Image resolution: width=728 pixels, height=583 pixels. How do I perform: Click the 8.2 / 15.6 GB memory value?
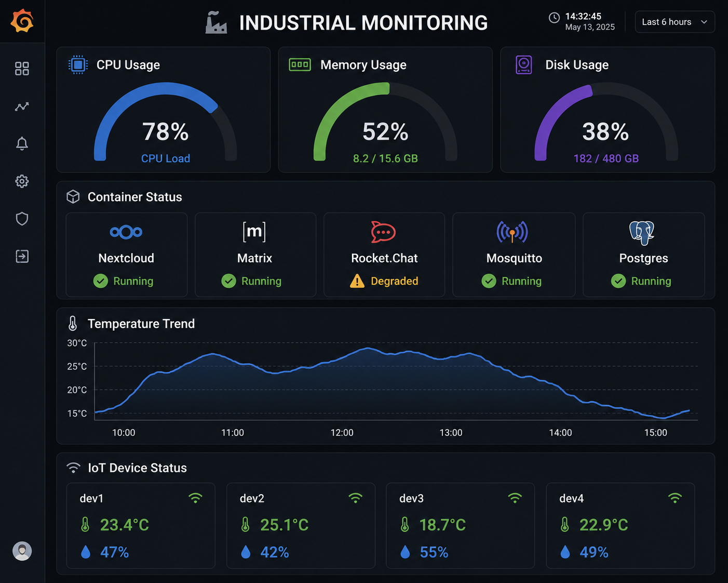coord(385,158)
